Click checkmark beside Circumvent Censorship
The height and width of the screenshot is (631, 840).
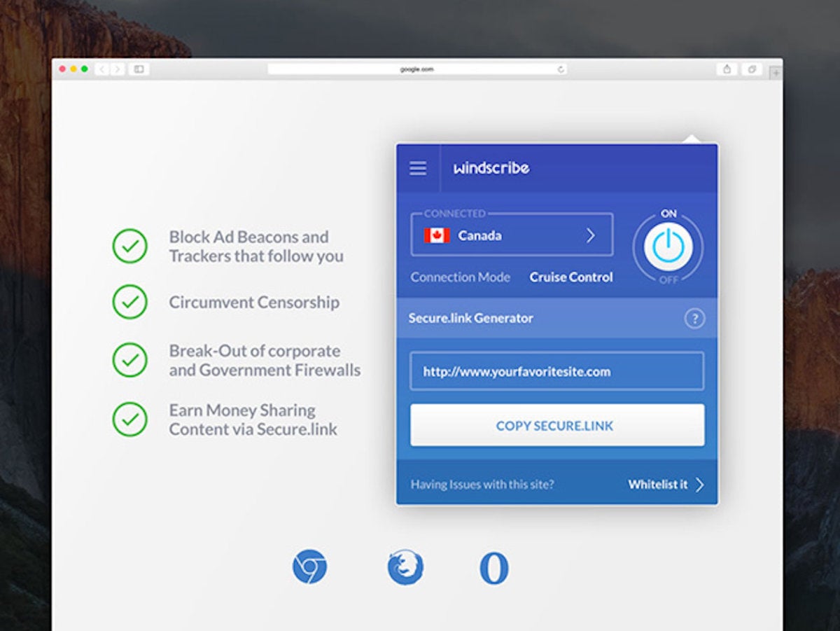pos(129,302)
